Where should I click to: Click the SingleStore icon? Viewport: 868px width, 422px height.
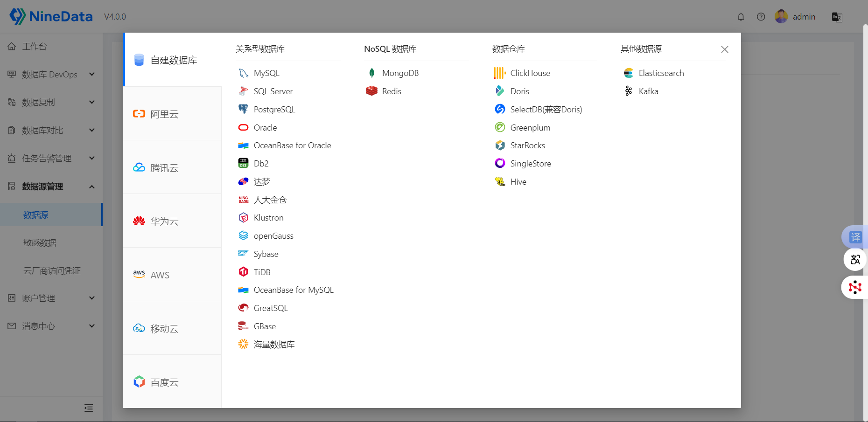coord(500,164)
